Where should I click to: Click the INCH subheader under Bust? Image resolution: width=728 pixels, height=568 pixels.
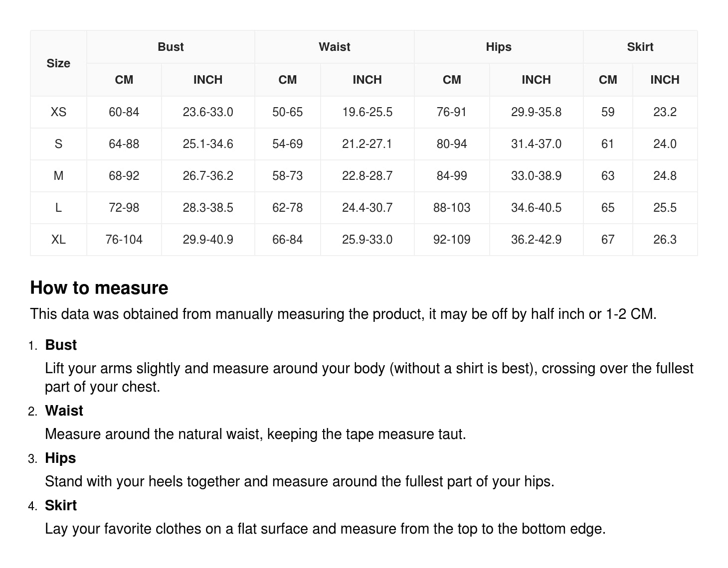pos(208,80)
